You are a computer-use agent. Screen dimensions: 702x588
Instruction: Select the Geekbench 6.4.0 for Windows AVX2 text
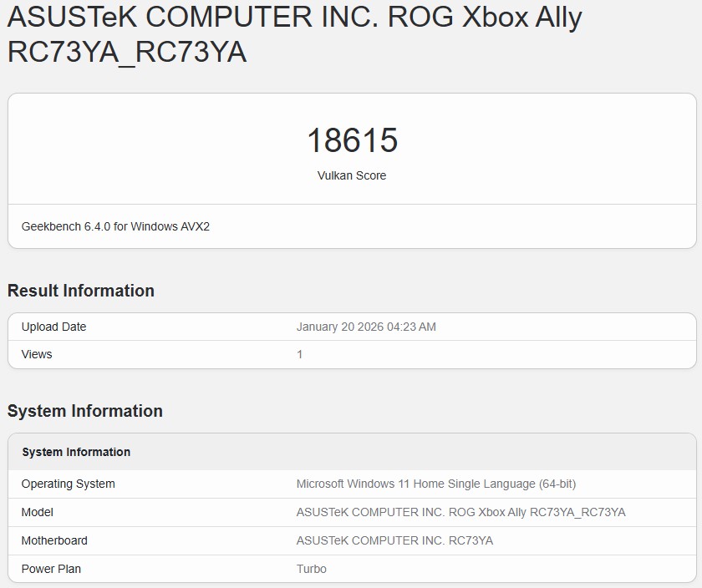(x=115, y=226)
